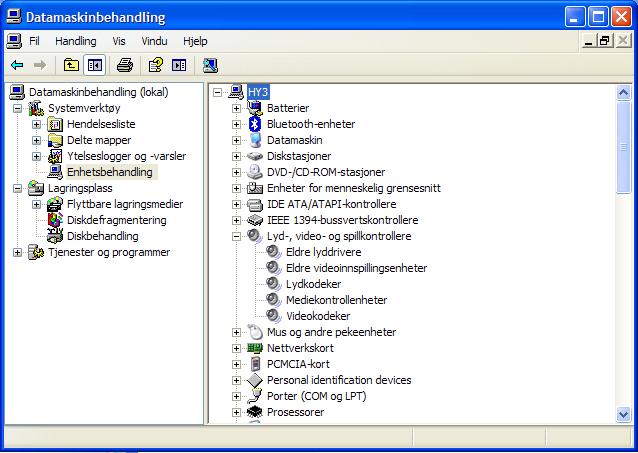Click the Mus og andre pekeenheter icon
The height and width of the screenshot is (453, 638).
(255, 332)
